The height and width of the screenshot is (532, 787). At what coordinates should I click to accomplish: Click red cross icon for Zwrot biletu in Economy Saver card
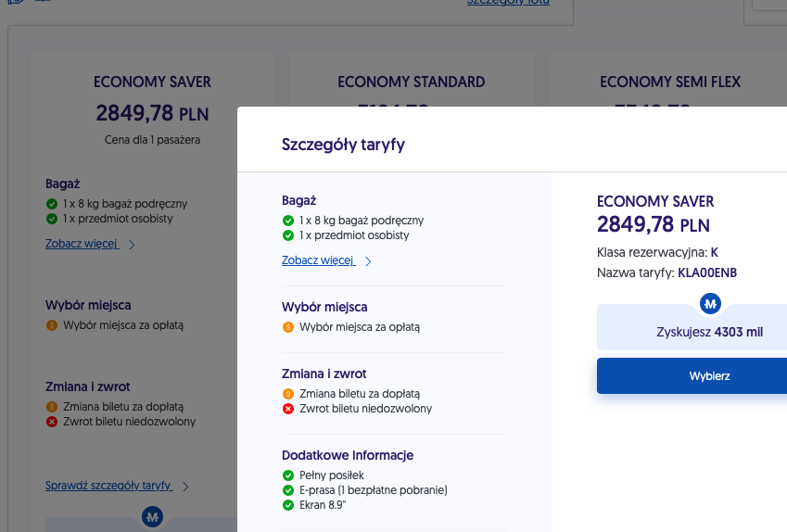(x=52, y=422)
